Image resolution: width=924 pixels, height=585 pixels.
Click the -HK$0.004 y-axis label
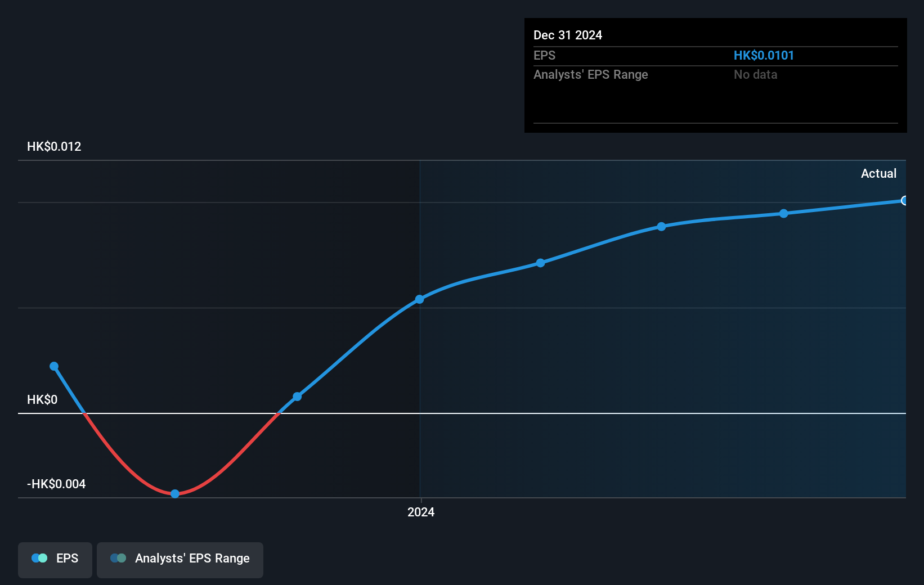point(56,484)
